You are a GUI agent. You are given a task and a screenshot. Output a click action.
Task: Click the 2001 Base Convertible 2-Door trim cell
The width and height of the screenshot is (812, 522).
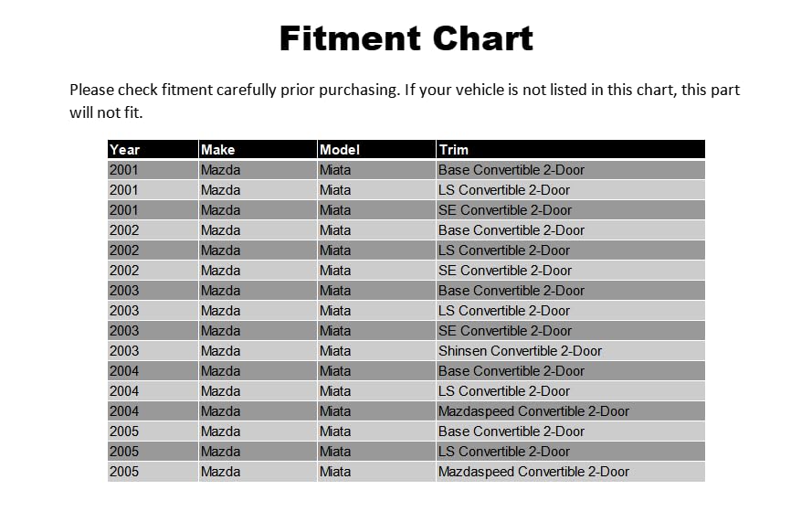(511, 170)
